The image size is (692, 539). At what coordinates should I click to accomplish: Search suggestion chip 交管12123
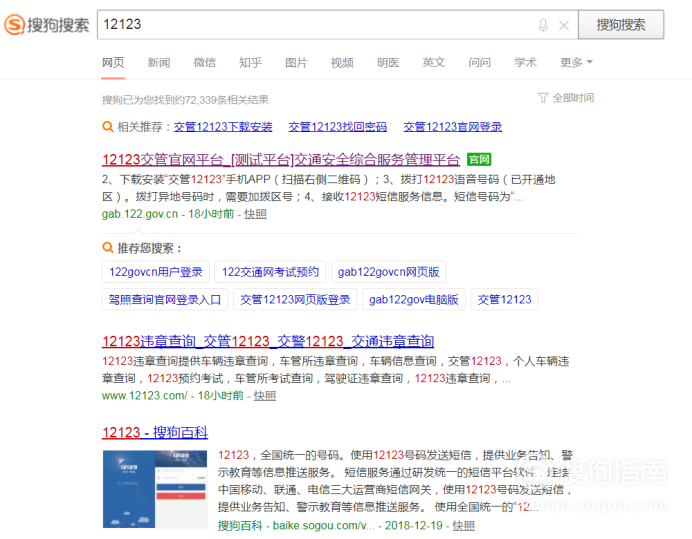coord(504,299)
